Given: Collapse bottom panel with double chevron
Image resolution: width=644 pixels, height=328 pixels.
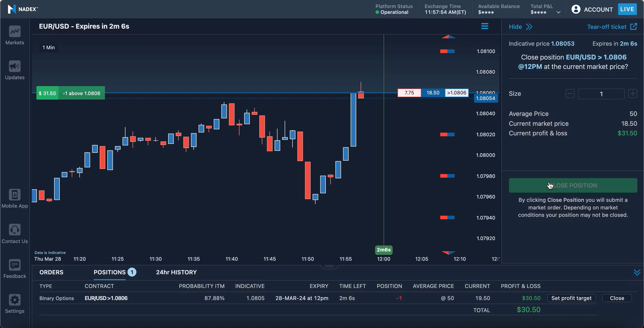Looking at the screenshot, I should pyautogui.click(x=637, y=272).
